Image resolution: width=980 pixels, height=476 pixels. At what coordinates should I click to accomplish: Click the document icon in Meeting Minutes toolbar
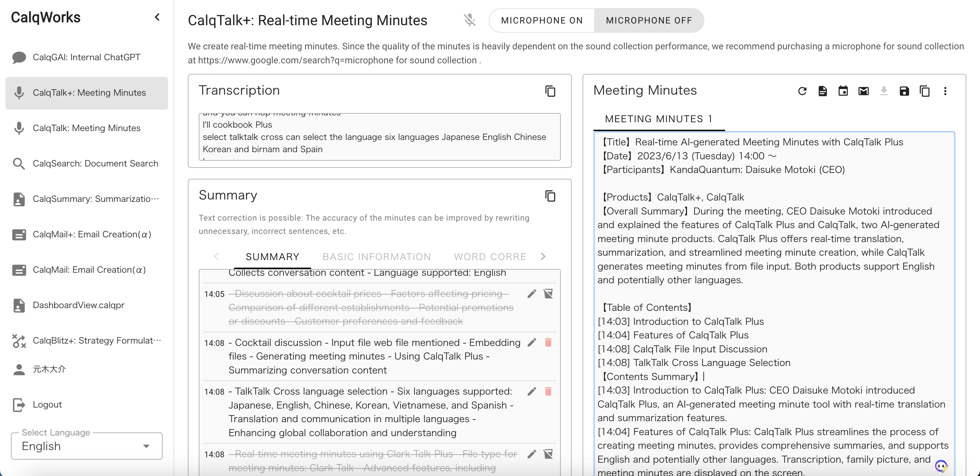coord(822,91)
